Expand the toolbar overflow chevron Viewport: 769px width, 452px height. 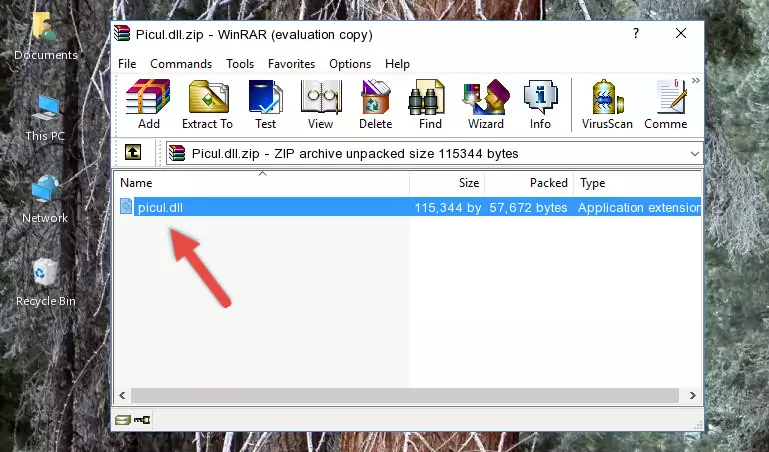click(x=695, y=81)
